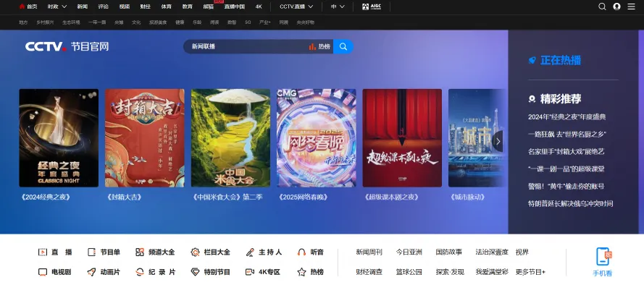Viewport: 644px width, 298px height.
Task: Open 直播 live icon link
Action: click(x=55, y=252)
